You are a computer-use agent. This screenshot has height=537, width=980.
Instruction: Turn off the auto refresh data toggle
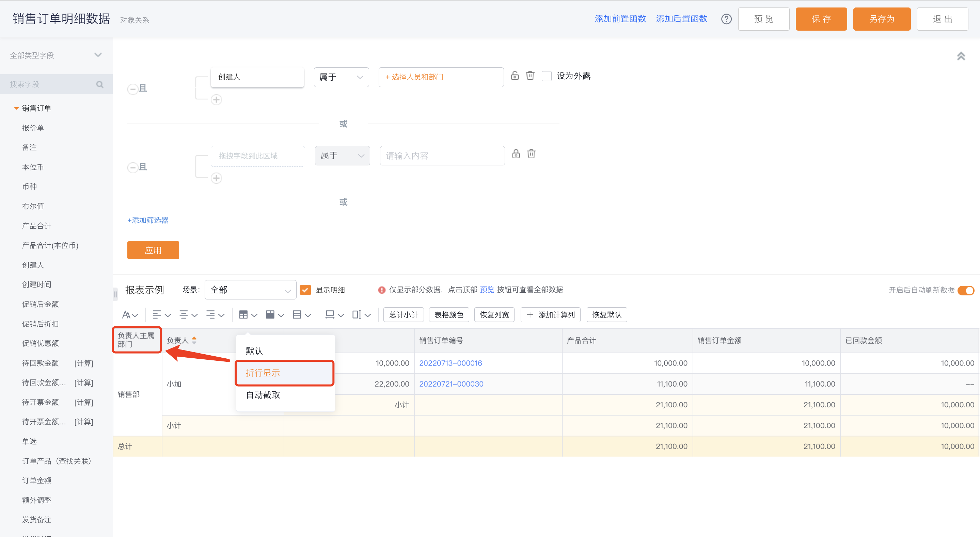[966, 290]
